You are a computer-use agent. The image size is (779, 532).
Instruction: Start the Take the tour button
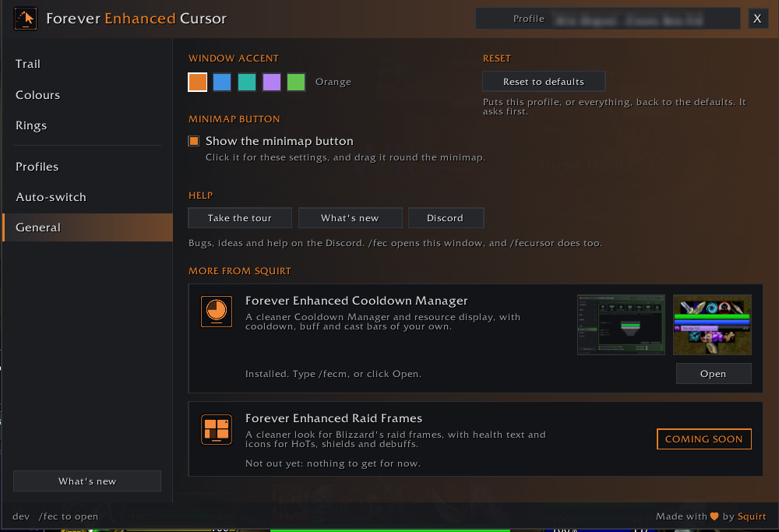tap(240, 218)
